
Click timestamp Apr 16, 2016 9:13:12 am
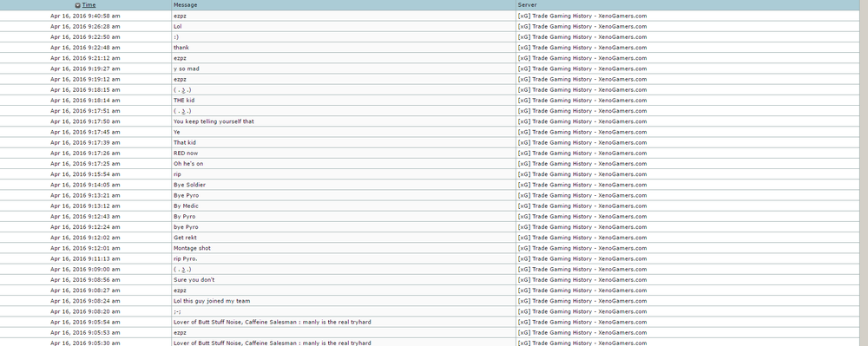click(85, 206)
